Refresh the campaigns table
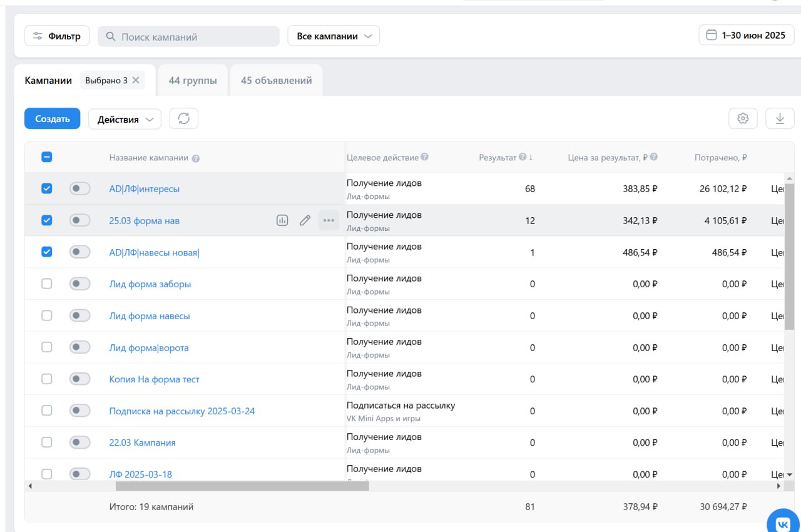The height and width of the screenshot is (532, 801). 184,118
